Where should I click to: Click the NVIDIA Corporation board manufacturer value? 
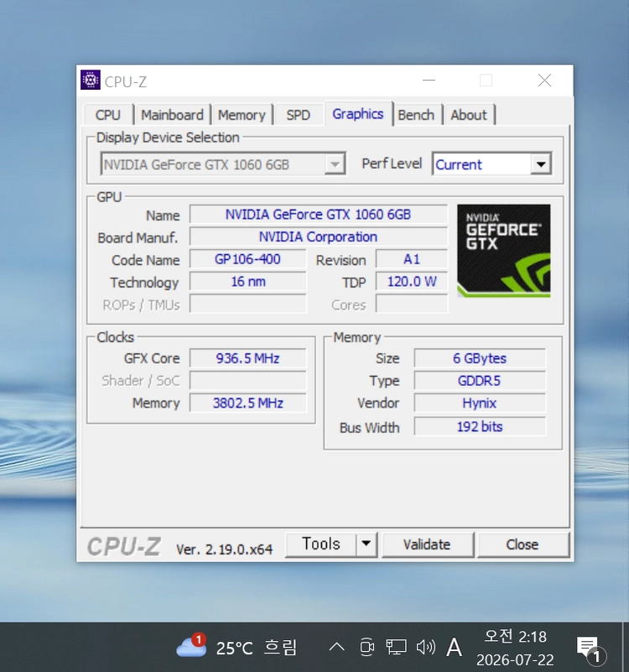[x=319, y=237]
